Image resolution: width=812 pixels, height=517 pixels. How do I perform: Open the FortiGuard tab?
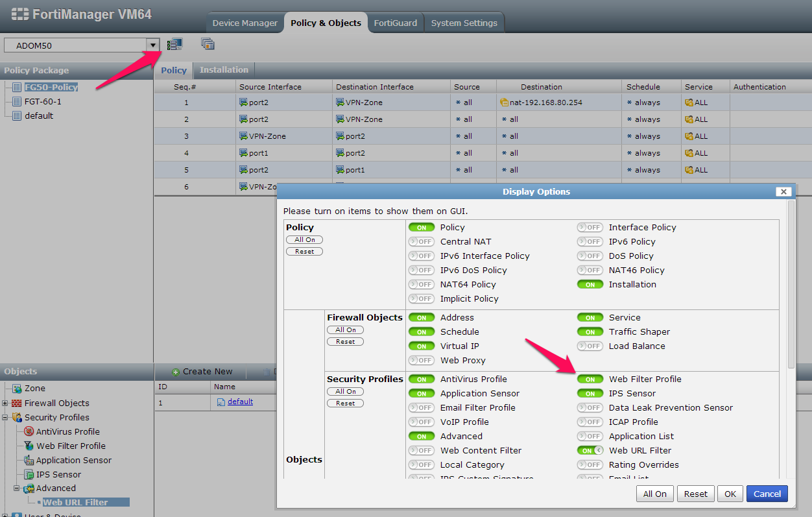[x=396, y=23]
